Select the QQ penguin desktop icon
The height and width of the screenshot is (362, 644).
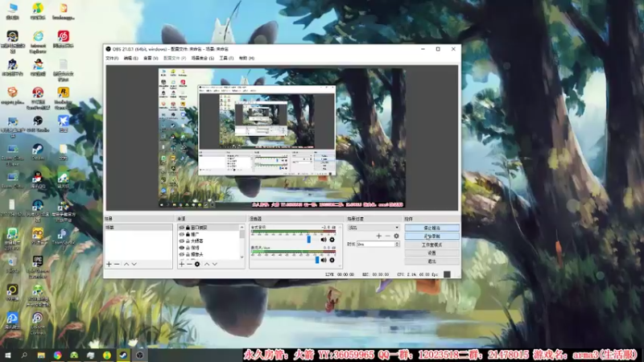tap(38, 179)
